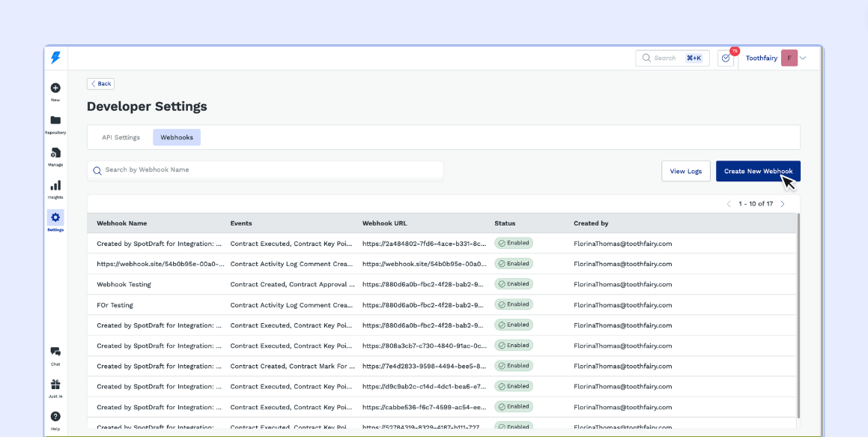868x437 pixels.
Task: Open the Repository folder icon
Action: tap(55, 121)
